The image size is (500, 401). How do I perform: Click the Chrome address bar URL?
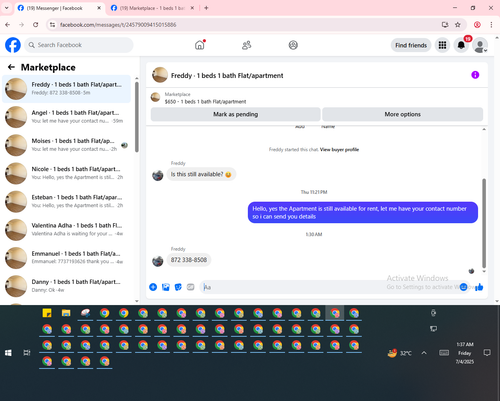[118, 25]
